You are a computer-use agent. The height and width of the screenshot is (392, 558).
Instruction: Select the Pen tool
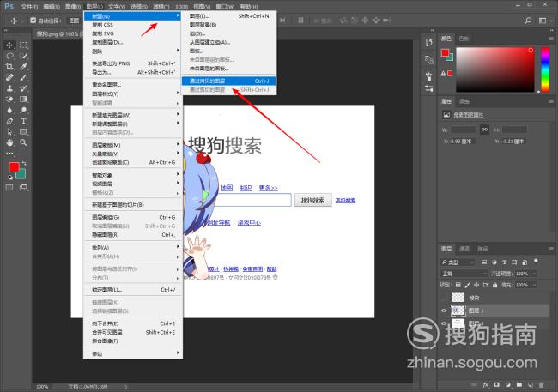click(x=9, y=121)
